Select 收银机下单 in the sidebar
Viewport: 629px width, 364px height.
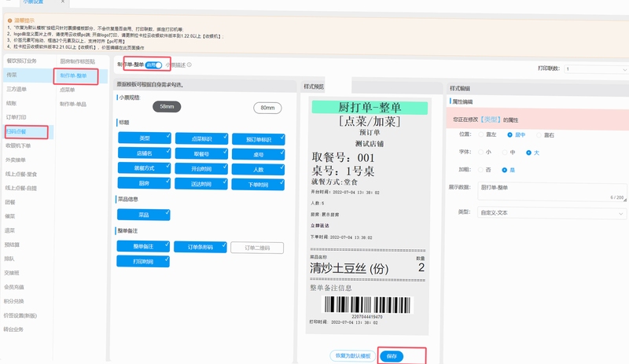pyautogui.click(x=18, y=145)
